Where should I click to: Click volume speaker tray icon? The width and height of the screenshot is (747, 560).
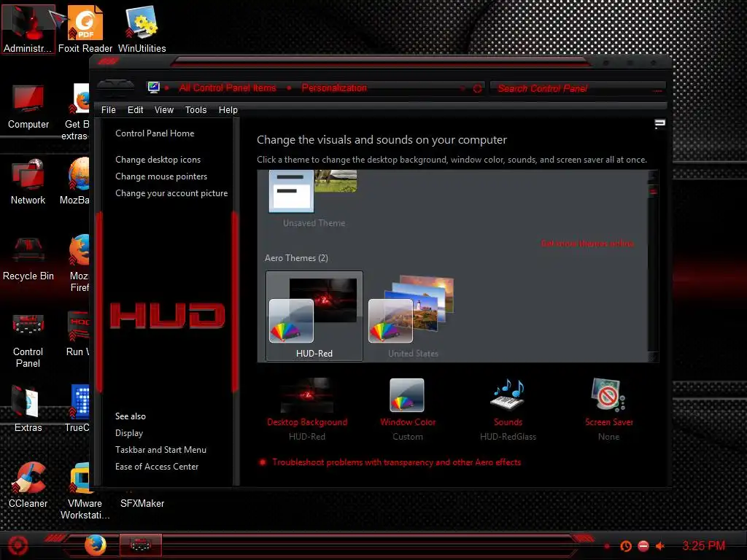(660, 546)
